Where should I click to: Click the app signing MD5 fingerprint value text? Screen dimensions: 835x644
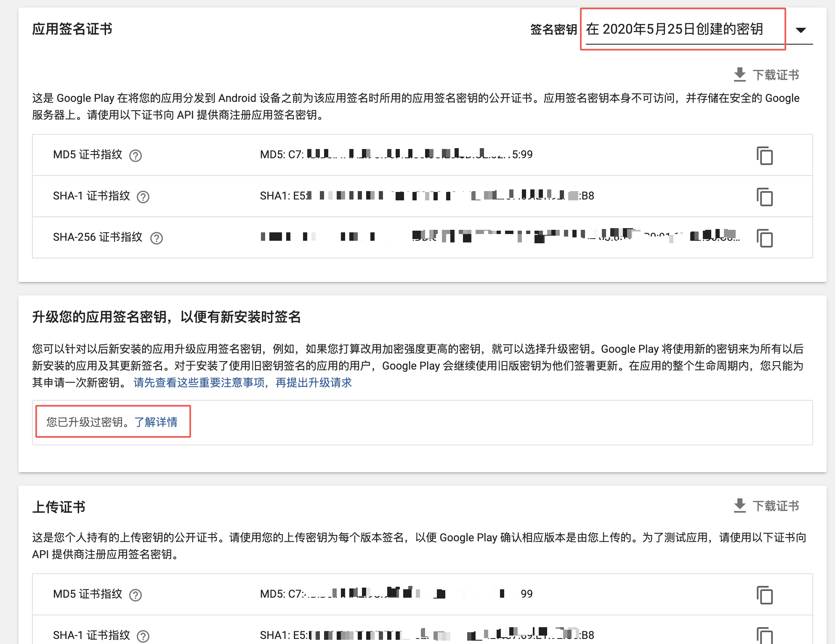[396, 154]
